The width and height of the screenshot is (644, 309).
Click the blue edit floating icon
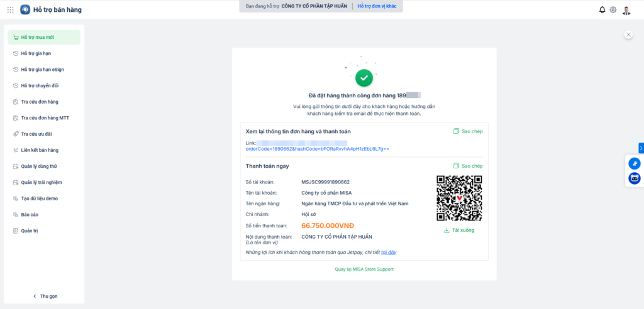pyautogui.click(x=635, y=163)
